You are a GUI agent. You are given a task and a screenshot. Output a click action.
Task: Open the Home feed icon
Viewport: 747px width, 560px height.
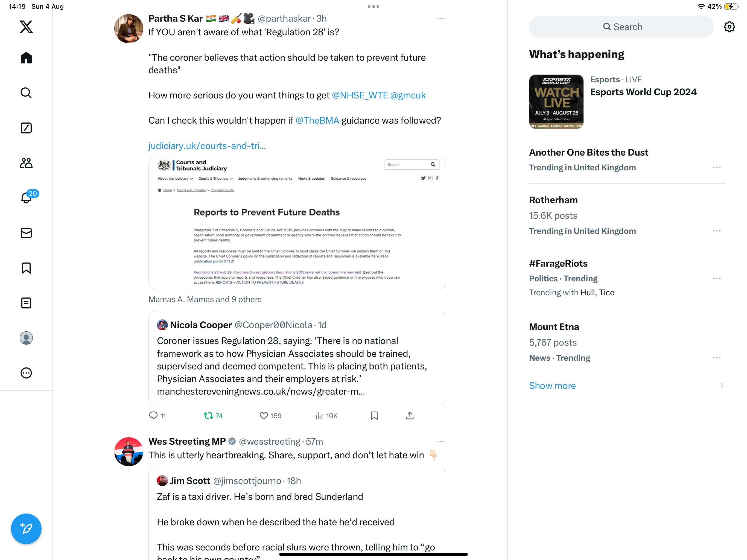tap(26, 58)
